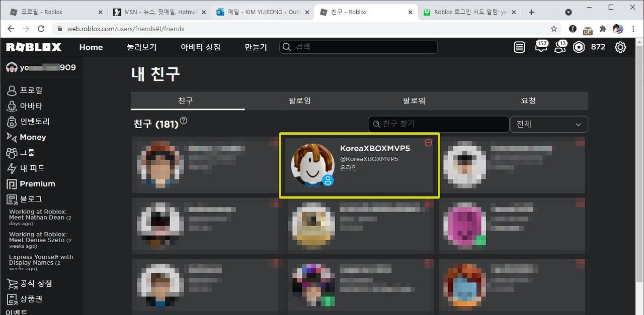Click the Premium sidebar icon
Screen dimensions: 644x315
pos(12,184)
